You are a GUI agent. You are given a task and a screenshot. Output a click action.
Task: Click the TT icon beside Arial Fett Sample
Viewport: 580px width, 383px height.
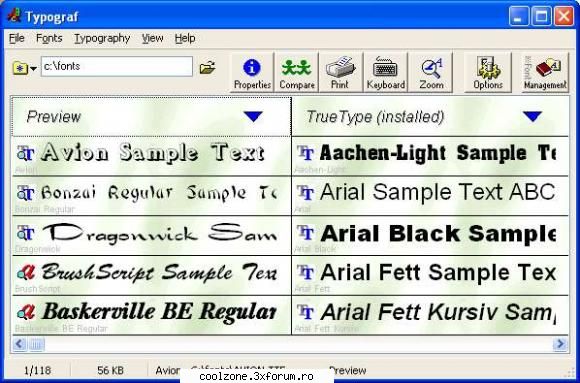coord(306,273)
